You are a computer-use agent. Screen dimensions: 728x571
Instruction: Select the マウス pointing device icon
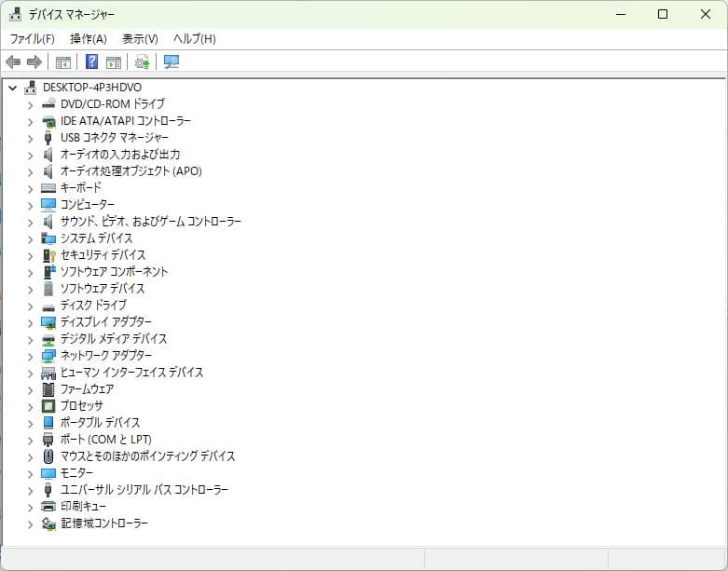(x=48, y=456)
